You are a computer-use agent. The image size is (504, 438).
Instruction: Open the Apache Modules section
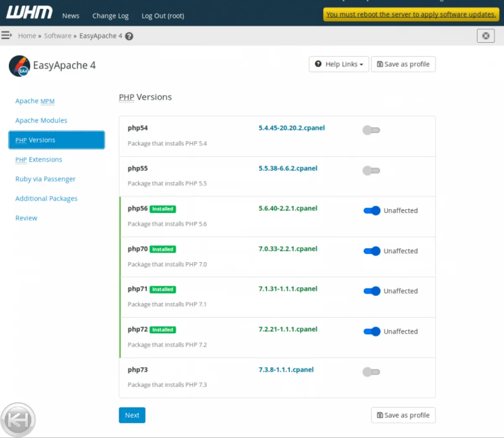click(x=41, y=121)
